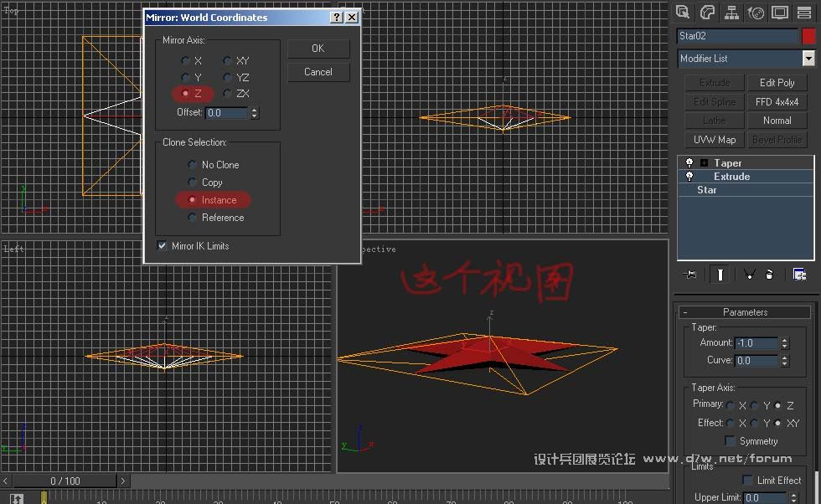The height and width of the screenshot is (504, 821).
Task: Select XY mirror axis radio button
Action: pos(227,61)
